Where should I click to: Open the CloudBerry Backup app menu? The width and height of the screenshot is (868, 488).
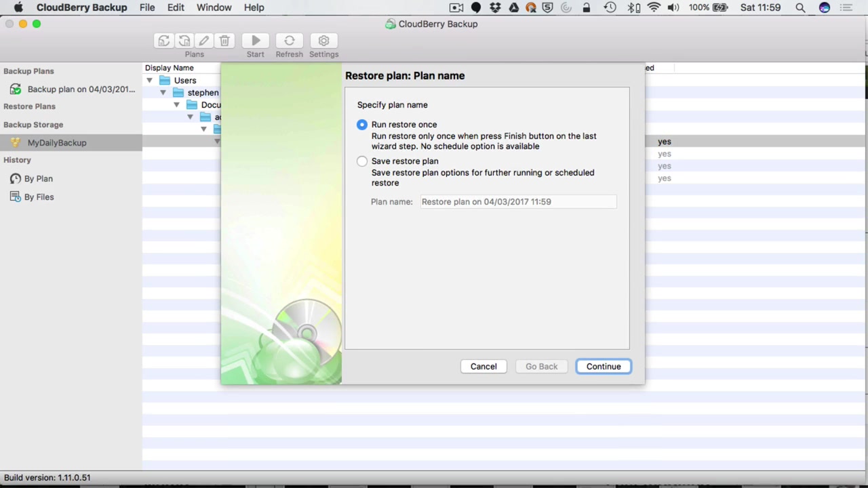pos(81,7)
